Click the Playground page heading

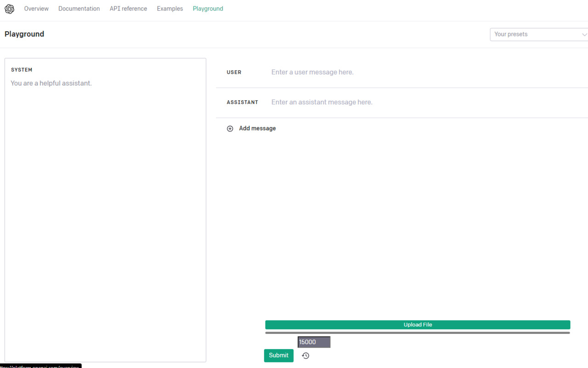tap(24, 34)
